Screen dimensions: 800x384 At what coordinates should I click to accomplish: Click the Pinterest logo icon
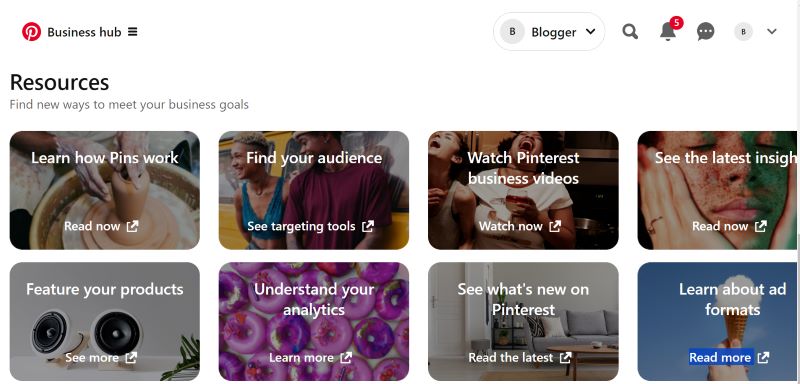click(x=31, y=32)
